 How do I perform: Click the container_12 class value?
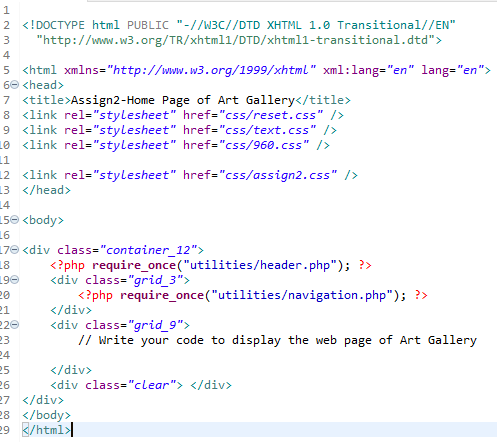tap(148, 250)
